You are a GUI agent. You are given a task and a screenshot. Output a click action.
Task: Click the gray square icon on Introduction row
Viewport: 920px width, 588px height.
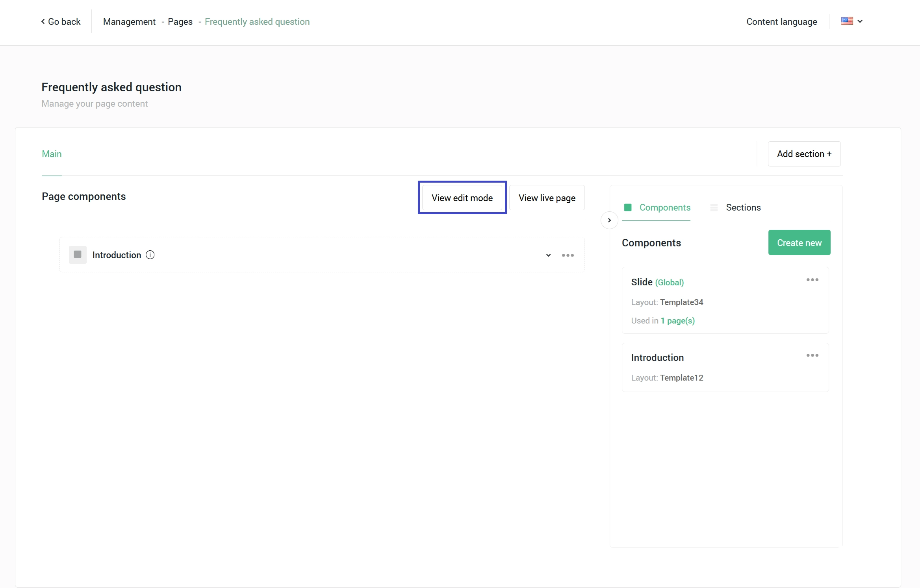click(78, 255)
